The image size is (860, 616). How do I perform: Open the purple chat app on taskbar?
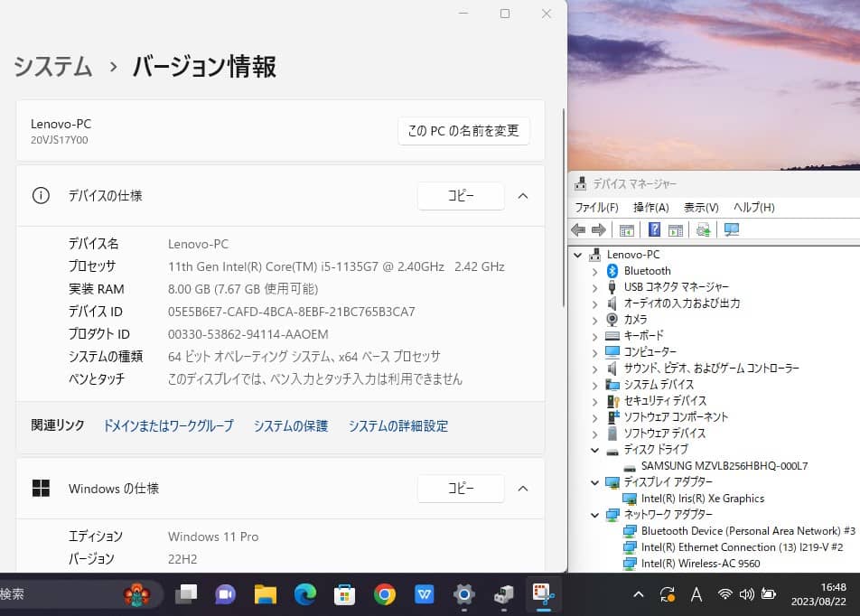[225, 594]
